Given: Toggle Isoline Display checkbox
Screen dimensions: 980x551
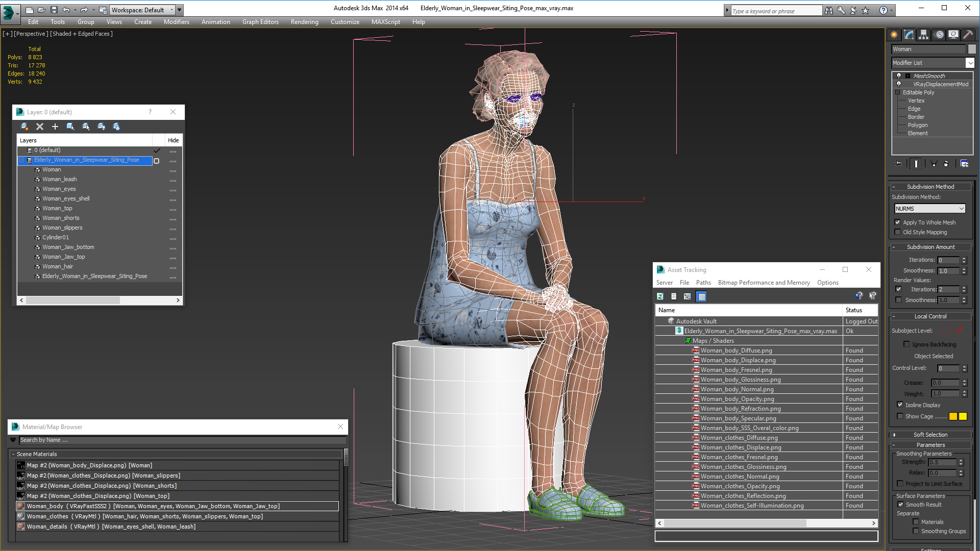Looking at the screenshot, I should pos(900,405).
